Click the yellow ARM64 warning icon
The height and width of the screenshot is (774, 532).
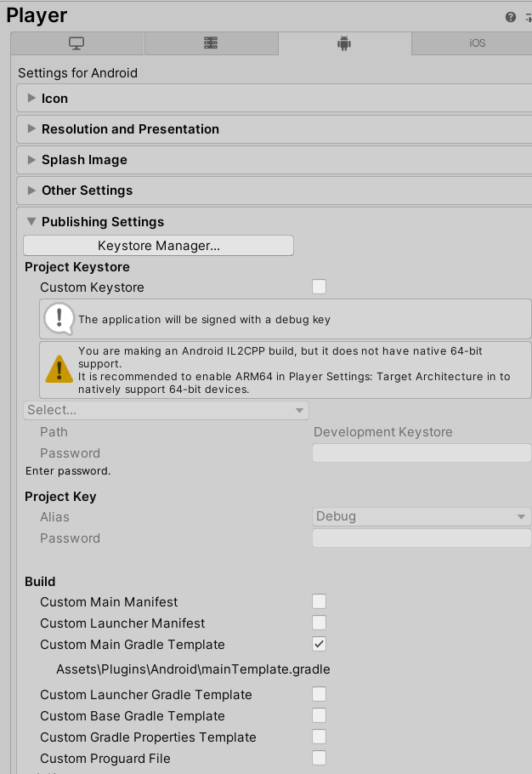coord(59,369)
